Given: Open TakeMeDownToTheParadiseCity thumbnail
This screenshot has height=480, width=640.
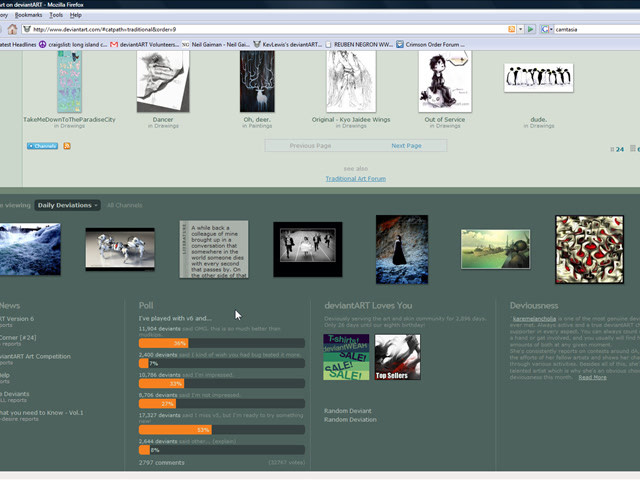Looking at the screenshot, I should pyautogui.click(x=69, y=81).
